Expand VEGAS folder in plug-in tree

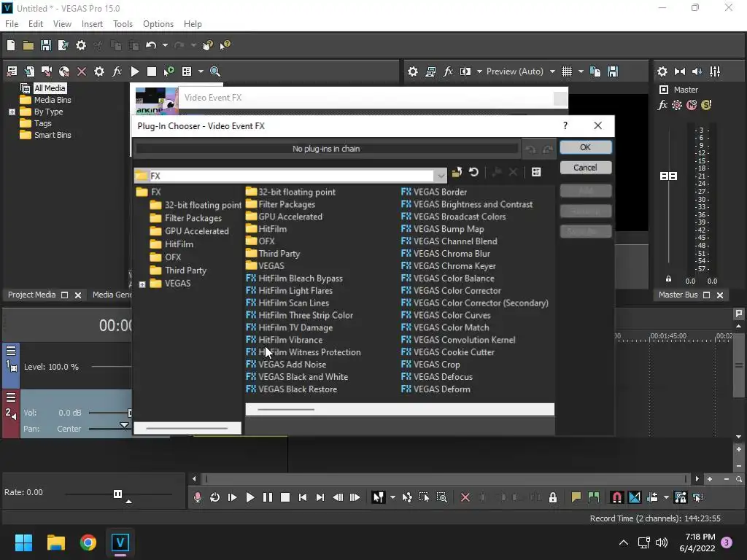[x=142, y=284]
